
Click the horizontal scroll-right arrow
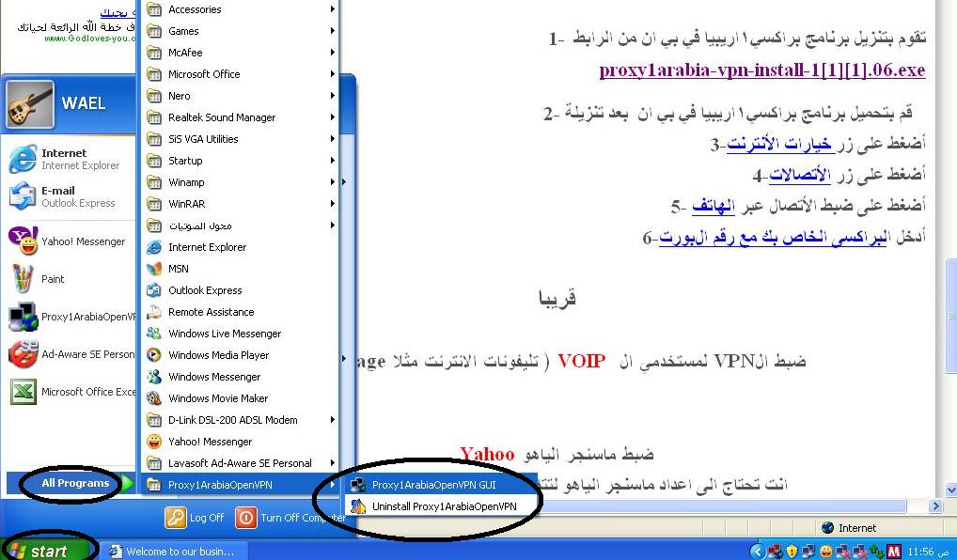point(936,506)
